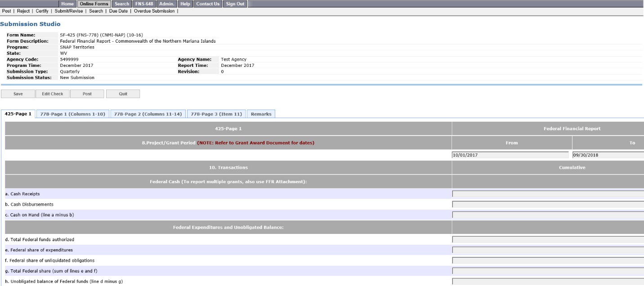Click the Certify submenu link
Screen dimensions: 644x286
[42, 11]
